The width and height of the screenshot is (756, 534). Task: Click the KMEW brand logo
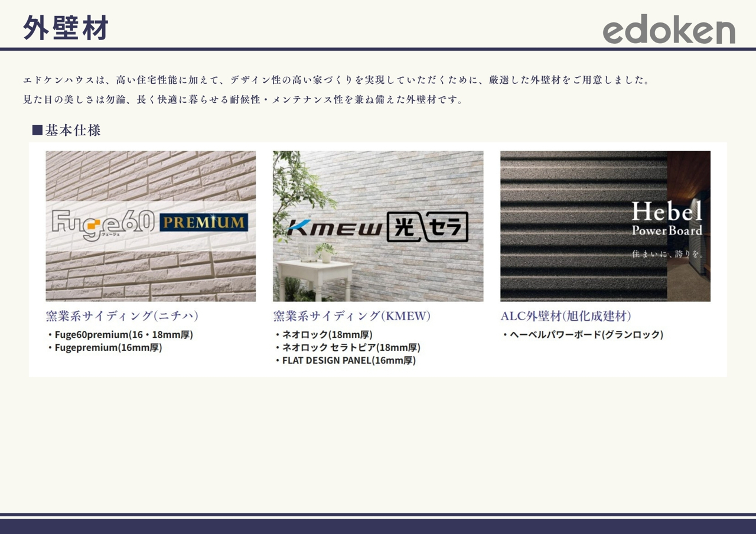point(334,227)
